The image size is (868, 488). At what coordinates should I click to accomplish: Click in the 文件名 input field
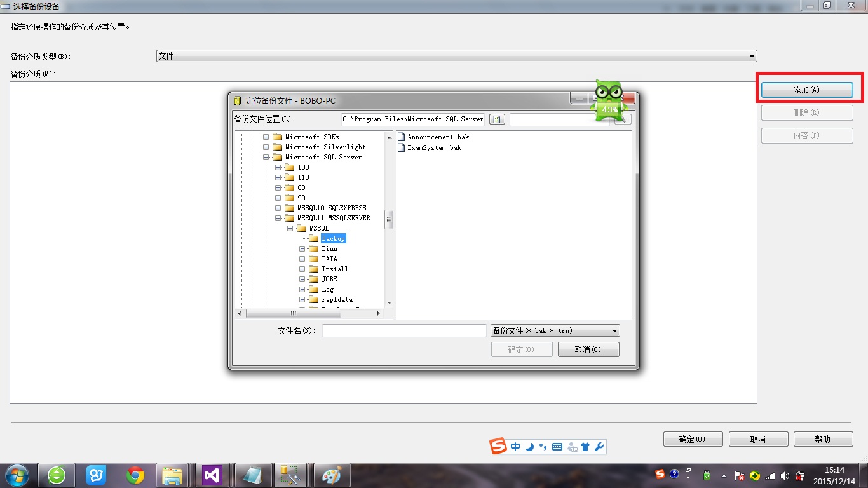[404, 330]
